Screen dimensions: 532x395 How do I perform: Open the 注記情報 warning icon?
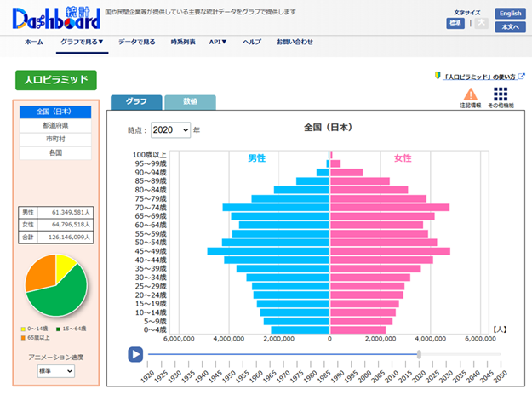(471, 96)
